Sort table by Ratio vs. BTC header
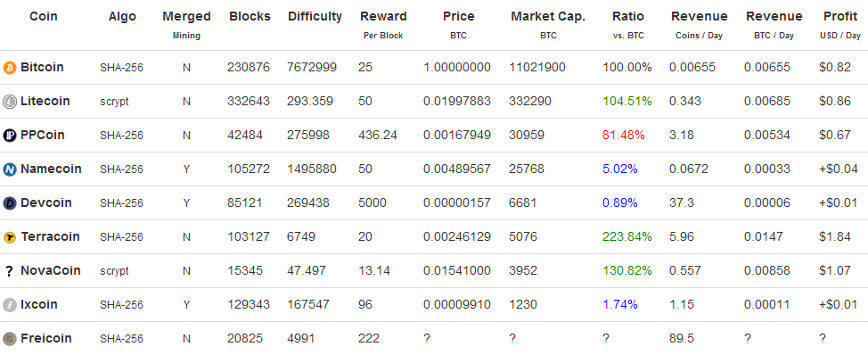This screenshot has height=355, width=868. [x=628, y=25]
